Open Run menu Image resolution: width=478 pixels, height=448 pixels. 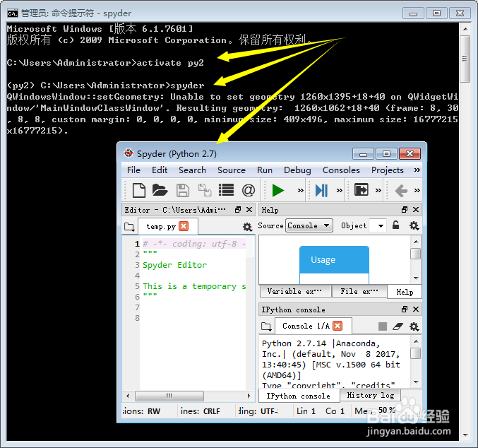265,170
